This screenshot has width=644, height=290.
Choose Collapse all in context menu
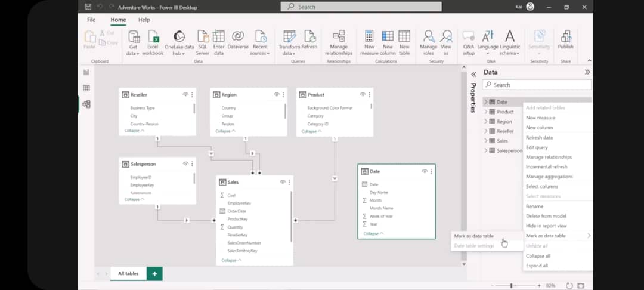tap(538, 256)
